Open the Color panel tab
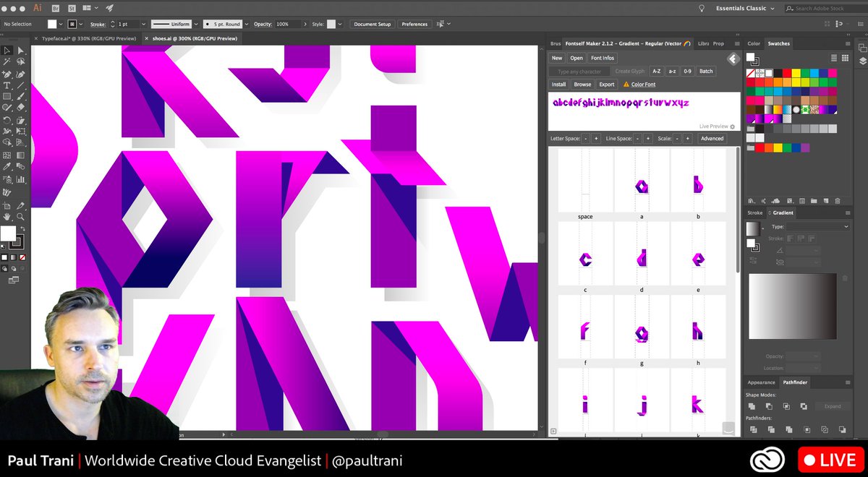Screen dimensions: 868x477 pyautogui.click(x=754, y=43)
